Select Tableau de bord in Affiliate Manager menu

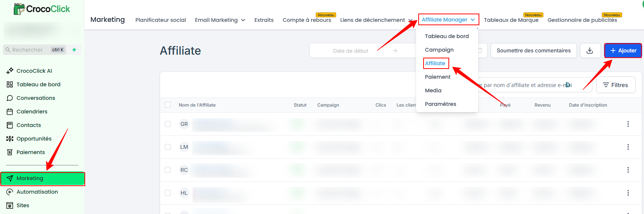pyautogui.click(x=447, y=36)
